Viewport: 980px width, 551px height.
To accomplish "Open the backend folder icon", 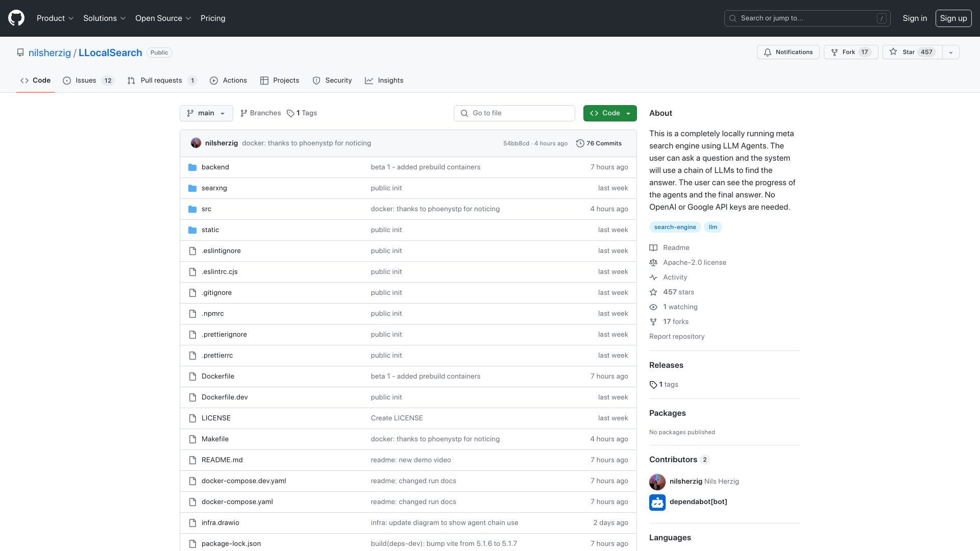I will click(x=192, y=167).
